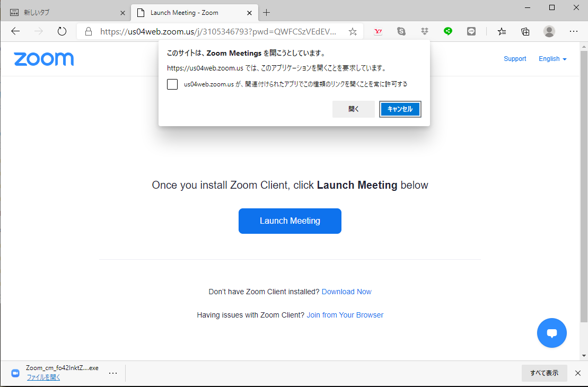Click the Zoom installer file icon in downloads bar
Image resolution: width=588 pixels, height=387 pixels.
click(x=15, y=373)
